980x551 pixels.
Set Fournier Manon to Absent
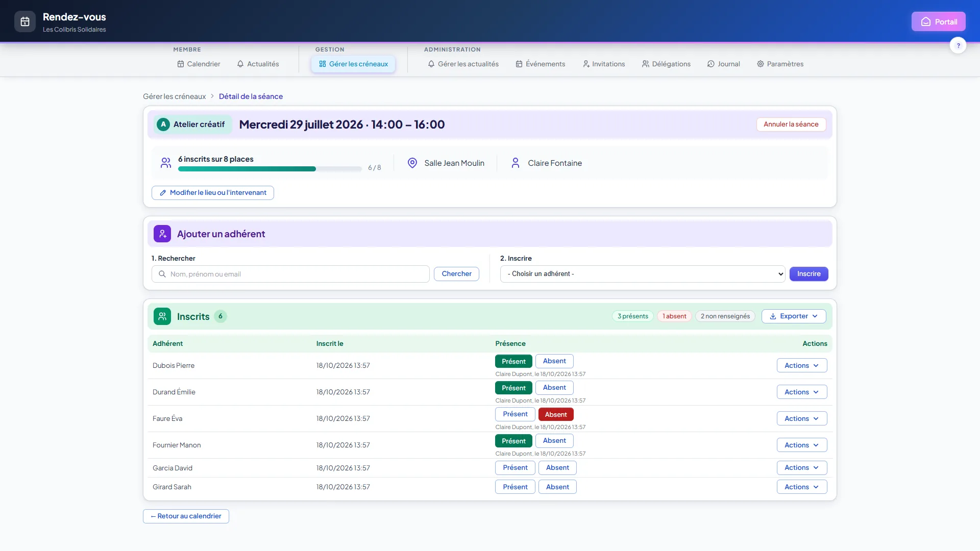coord(554,441)
